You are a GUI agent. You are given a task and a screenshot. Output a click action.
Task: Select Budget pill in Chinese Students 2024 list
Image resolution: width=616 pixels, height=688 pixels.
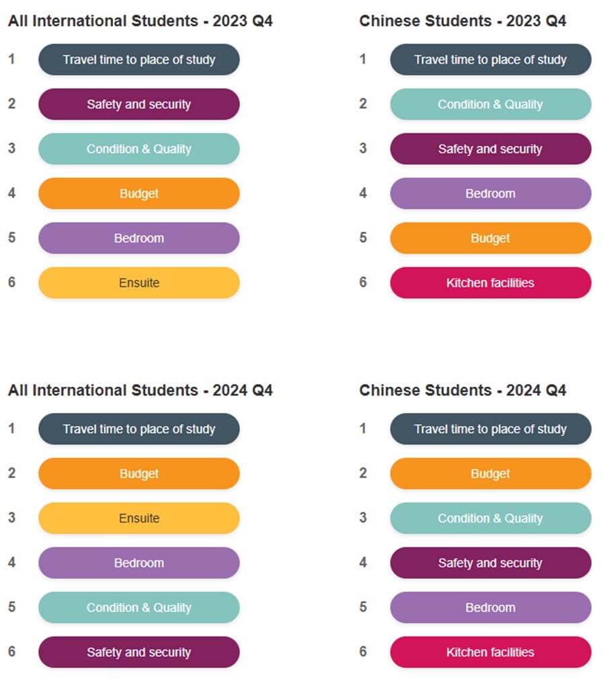pos(490,473)
